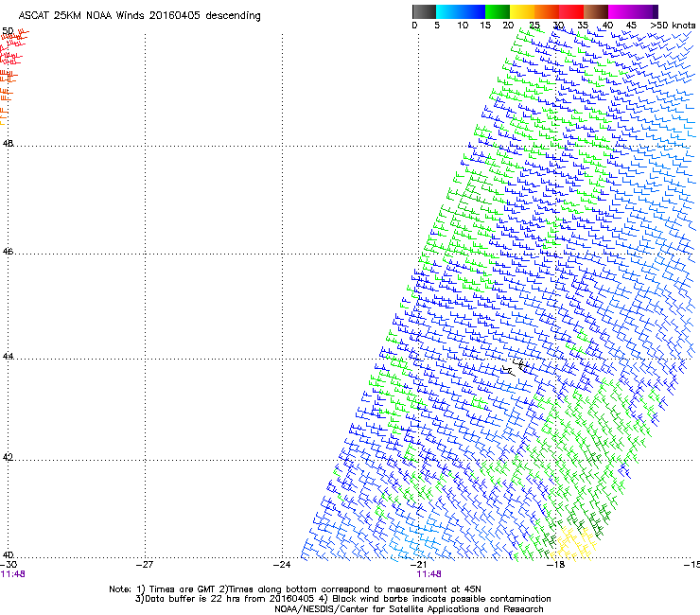Click the latitude label '42'

click(x=8, y=457)
